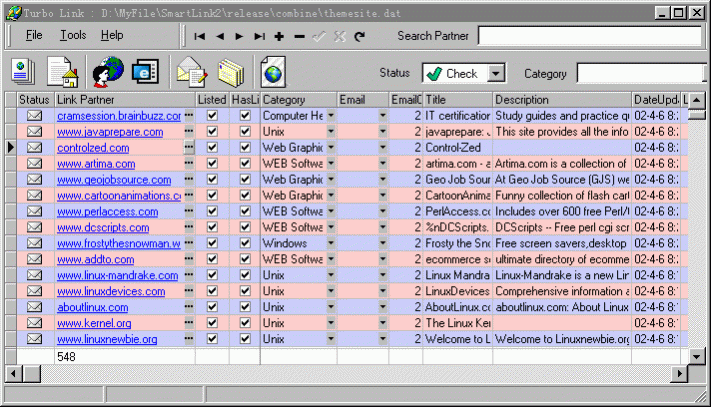
Task: Open Category dropdown for www.javaprepare.com row
Action: [x=331, y=132]
